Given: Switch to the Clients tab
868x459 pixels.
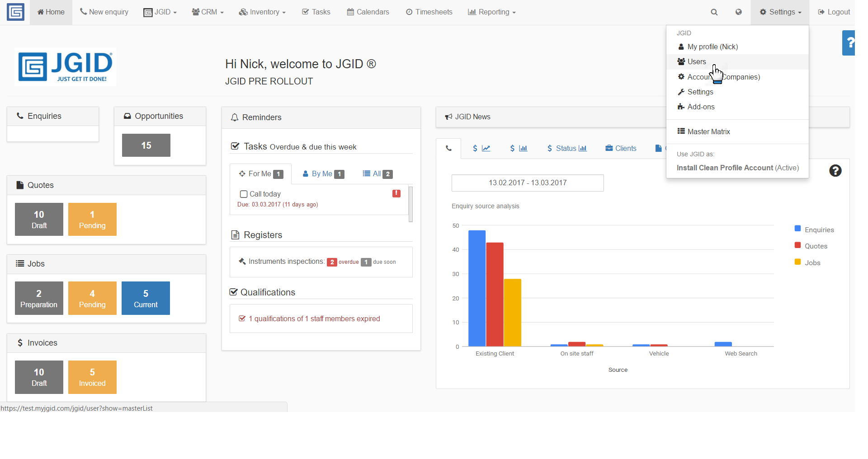Looking at the screenshot, I should [621, 148].
